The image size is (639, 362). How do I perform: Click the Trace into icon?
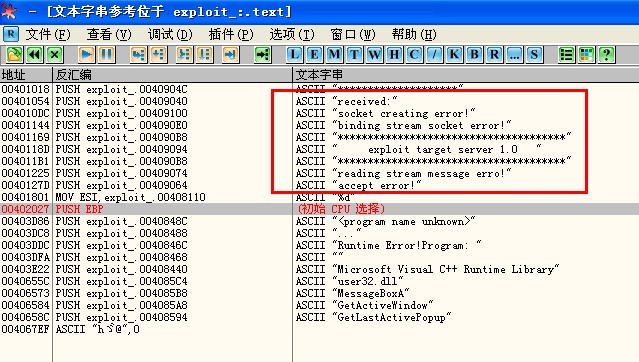184,54
